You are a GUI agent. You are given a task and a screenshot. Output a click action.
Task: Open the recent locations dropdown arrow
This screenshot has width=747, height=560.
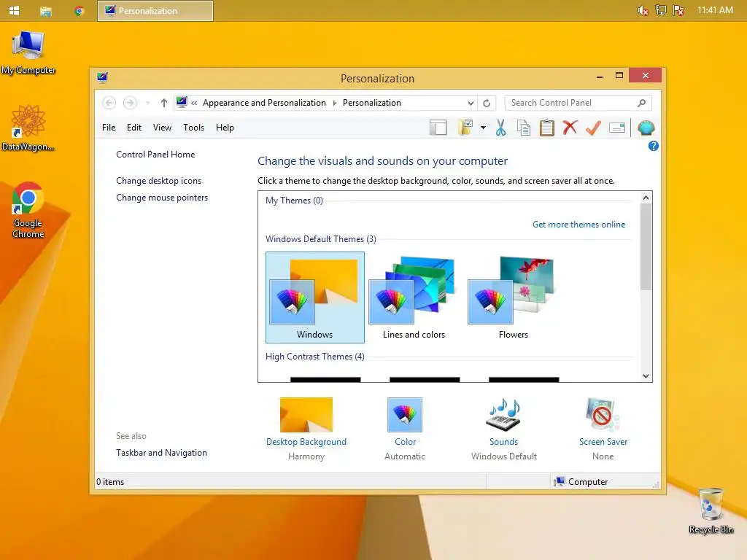(147, 103)
